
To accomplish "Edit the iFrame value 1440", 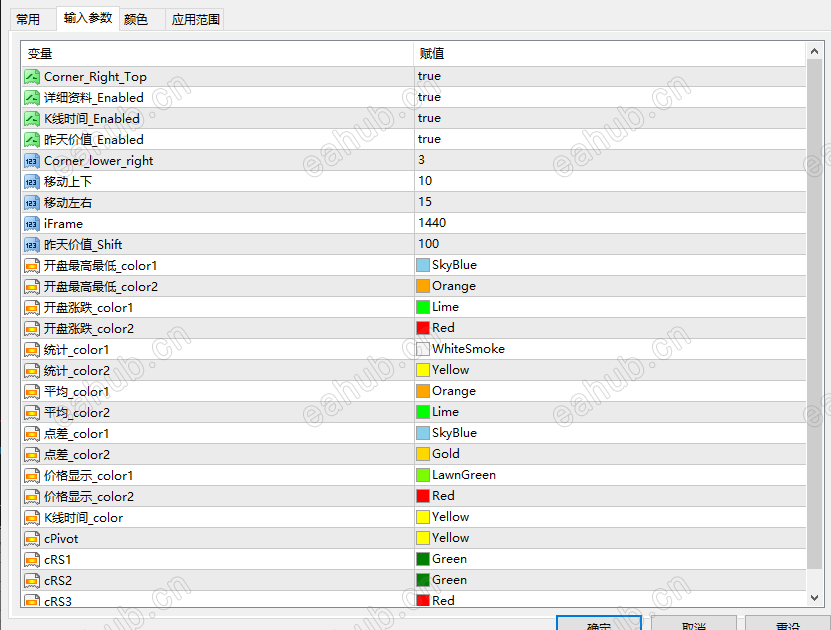I will coord(432,223).
